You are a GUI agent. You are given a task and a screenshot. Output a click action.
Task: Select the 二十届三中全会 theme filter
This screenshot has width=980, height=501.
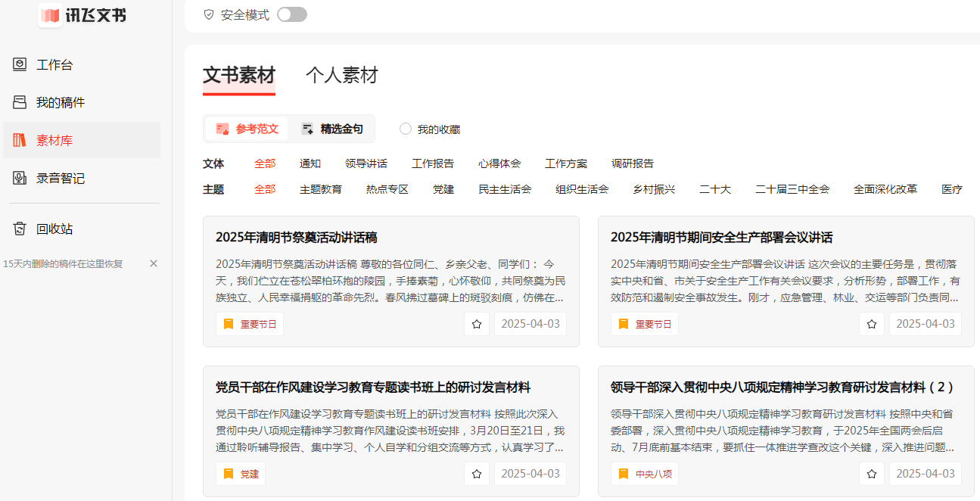(792, 189)
